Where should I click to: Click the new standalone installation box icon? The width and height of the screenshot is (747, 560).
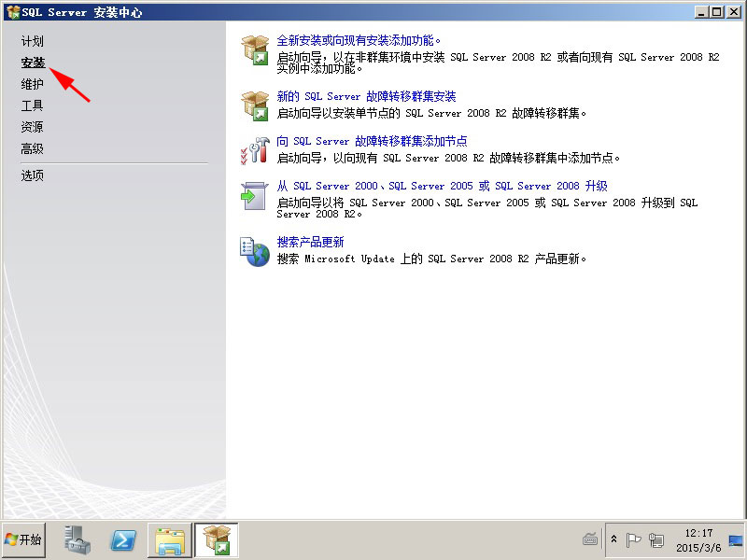(x=255, y=50)
